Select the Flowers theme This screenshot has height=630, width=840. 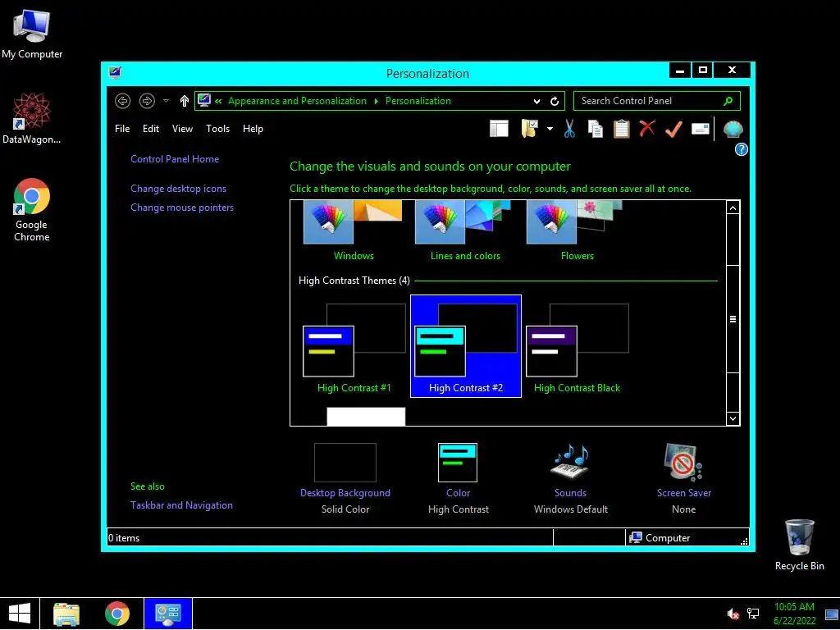tap(577, 231)
